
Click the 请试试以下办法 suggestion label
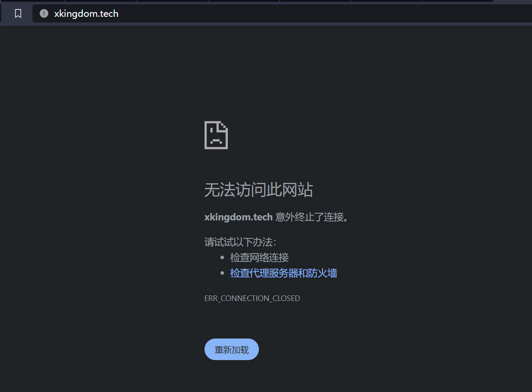coord(240,242)
